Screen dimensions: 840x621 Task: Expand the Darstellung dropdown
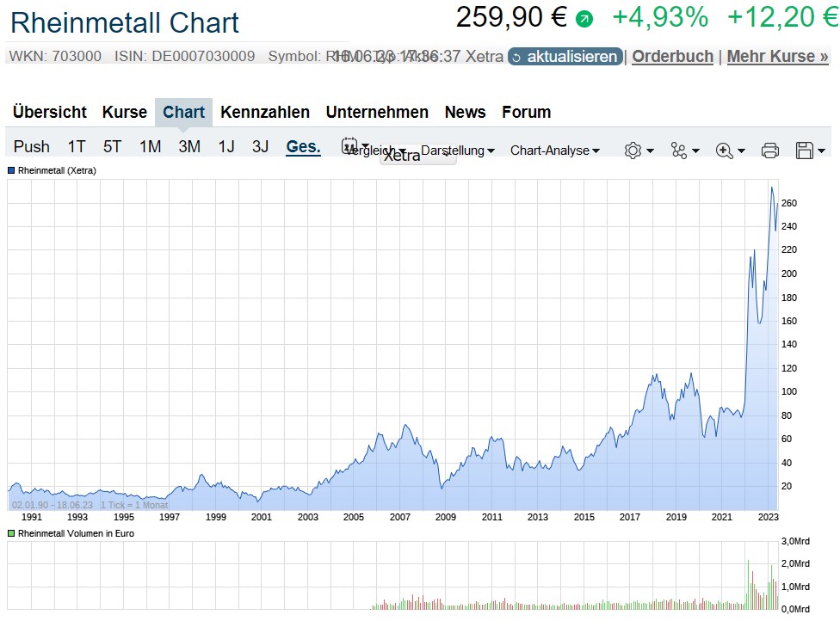458,151
